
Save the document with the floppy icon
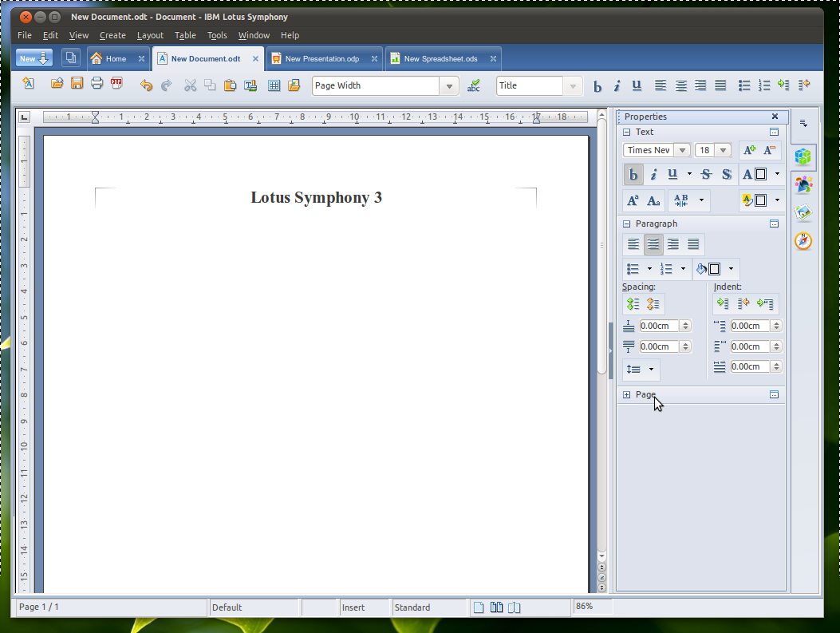coord(77,84)
